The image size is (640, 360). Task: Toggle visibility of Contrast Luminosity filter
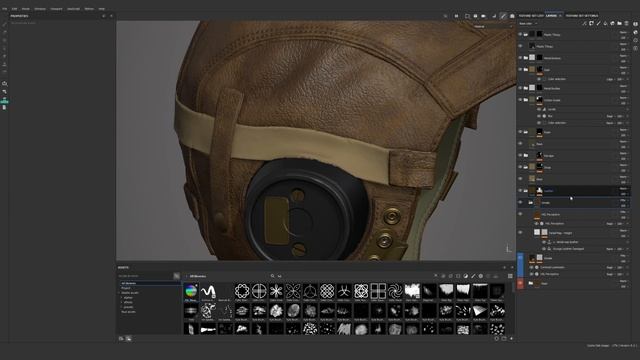pyautogui.click(x=531, y=267)
